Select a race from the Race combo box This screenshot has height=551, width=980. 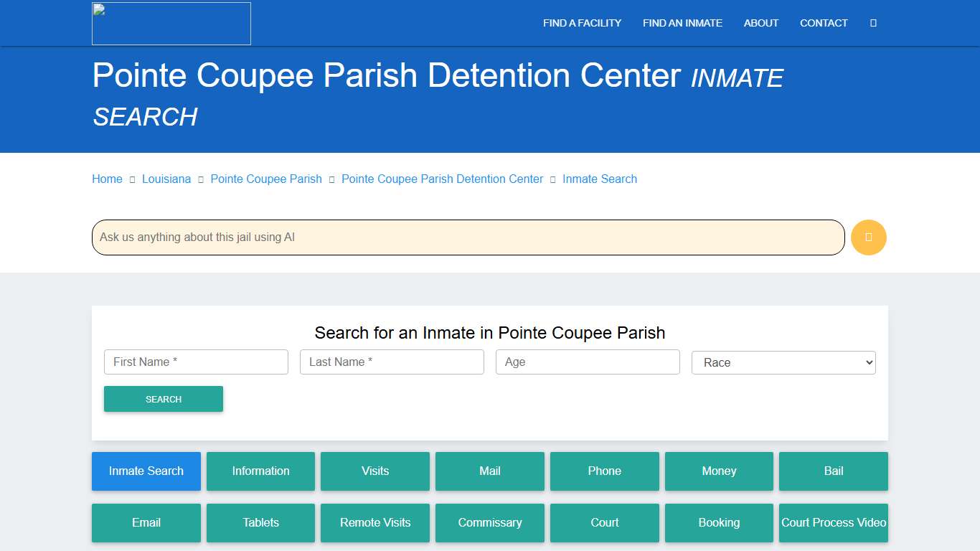(783, 362)
